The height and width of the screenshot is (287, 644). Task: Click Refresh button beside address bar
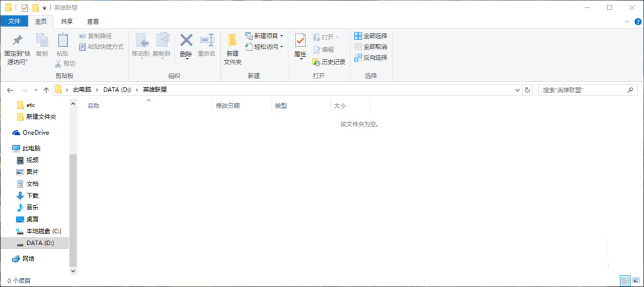[x=528, y=90]
